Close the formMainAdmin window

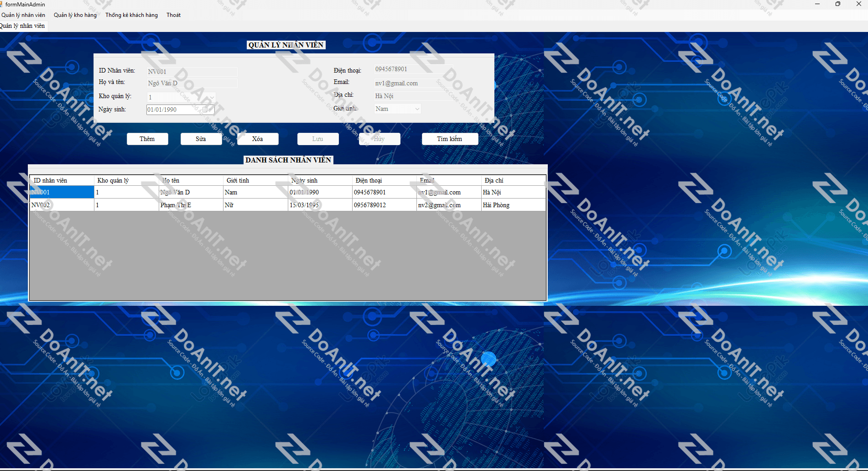tap(858, 4)
